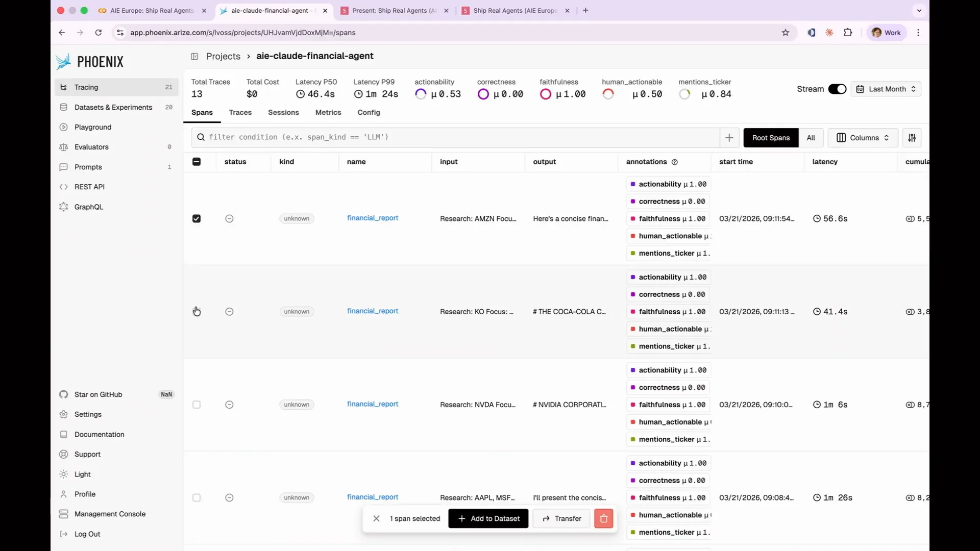Image resolution: width=980 pixels, height=551 pixels.
Task: Open NVDA financial_report span link
Action: [373, 404]
